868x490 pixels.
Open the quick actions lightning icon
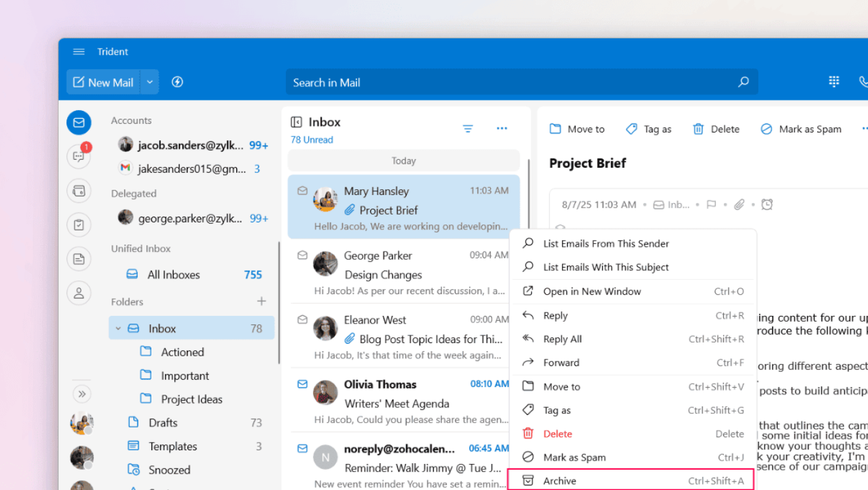pyautogui.click(x=177, y=82)
